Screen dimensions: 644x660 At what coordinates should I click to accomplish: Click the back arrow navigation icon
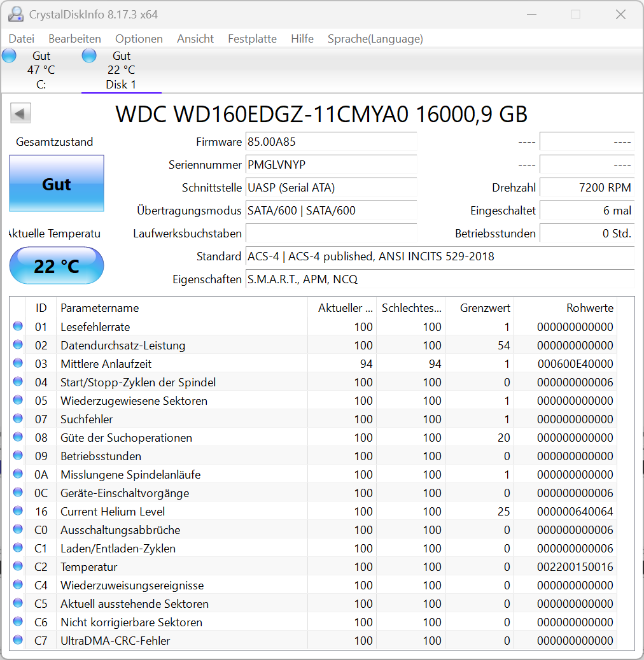20,113
